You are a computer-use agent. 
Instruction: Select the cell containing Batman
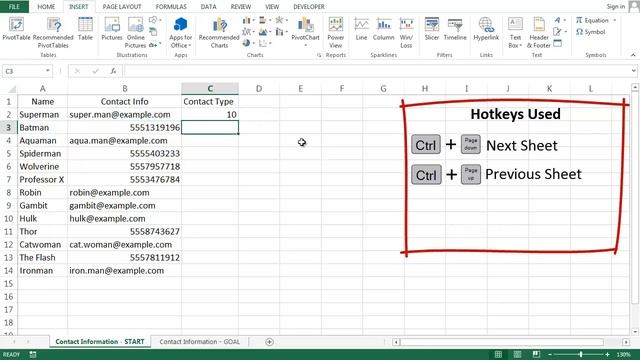pos(42,127)
